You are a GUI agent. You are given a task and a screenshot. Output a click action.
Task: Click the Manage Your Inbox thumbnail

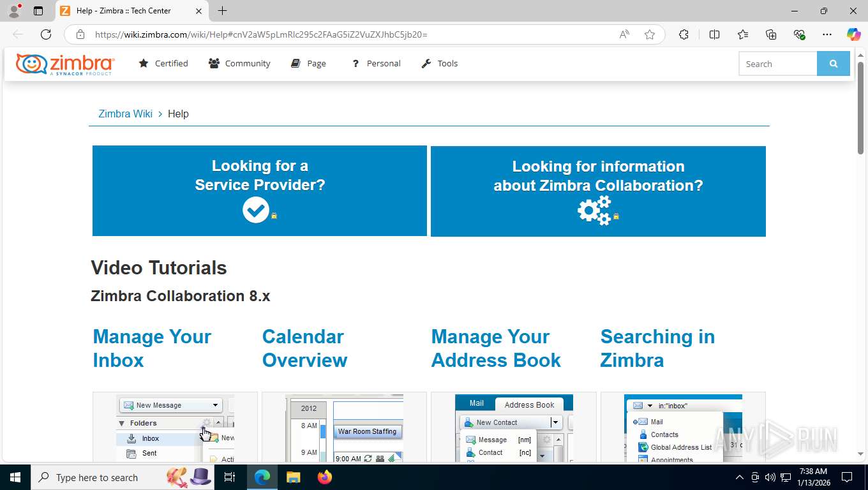175,427
